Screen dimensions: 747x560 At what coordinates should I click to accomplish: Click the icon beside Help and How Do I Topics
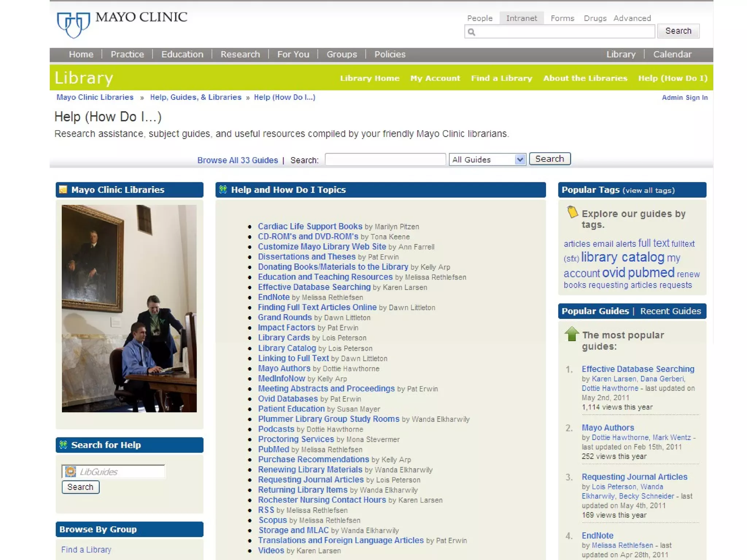pyautogui.click(x=223, y=189)
